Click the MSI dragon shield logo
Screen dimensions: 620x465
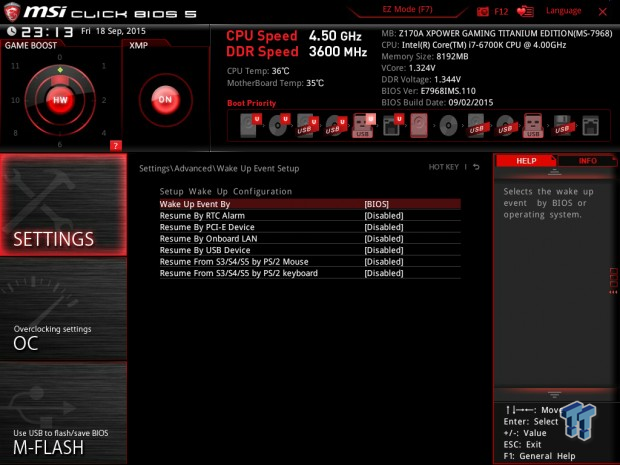coord(12,12)
